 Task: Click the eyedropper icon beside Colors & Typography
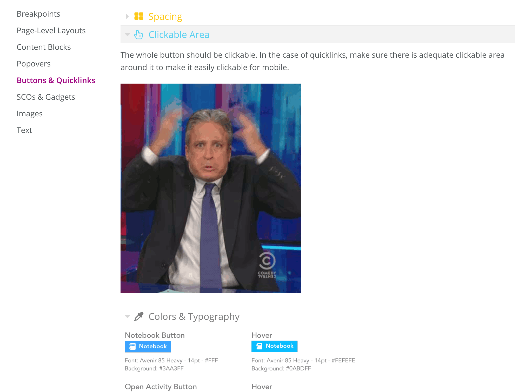[x=139, y=316]
